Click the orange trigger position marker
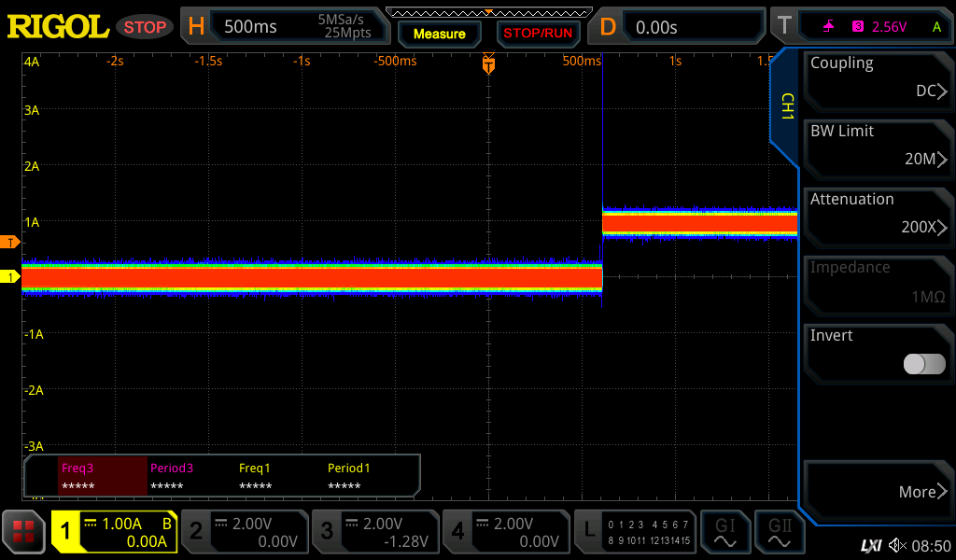Image resolution: width=956 pixels, height=560 pixels. pyautogui.click(x=488, y=63)
